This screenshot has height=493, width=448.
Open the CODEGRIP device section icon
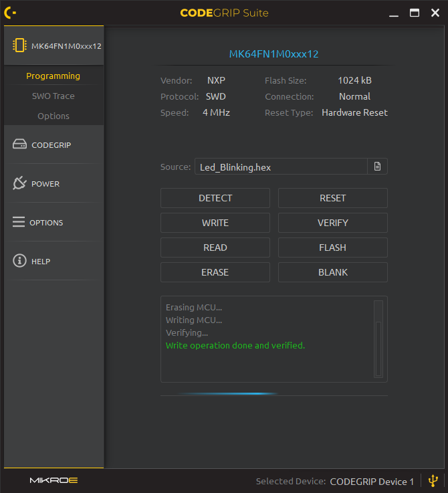[19, 144]
